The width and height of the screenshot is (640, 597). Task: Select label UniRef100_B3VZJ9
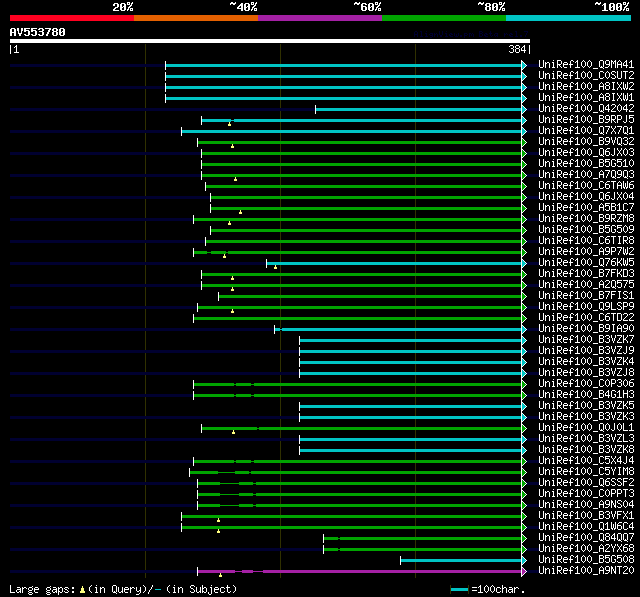tap(586, 351)
